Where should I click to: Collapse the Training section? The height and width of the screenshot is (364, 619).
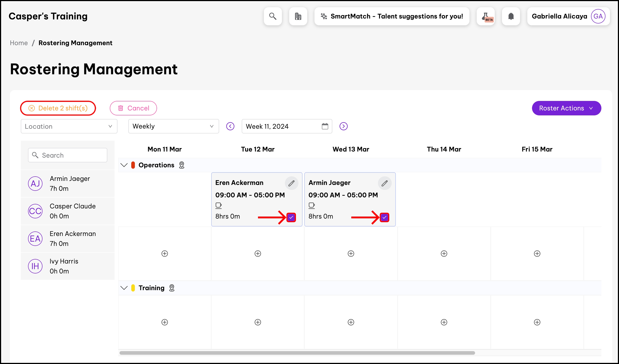124,288
